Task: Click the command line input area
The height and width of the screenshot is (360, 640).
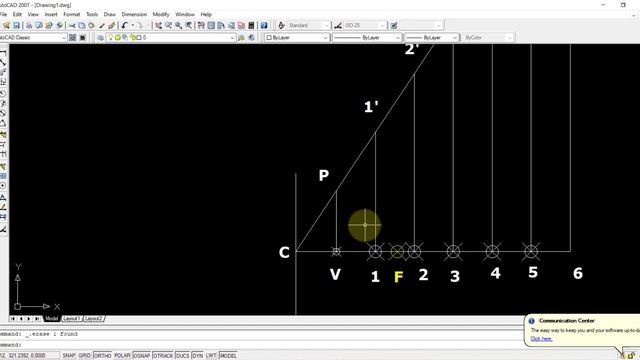Action: (x=261, y=345)
